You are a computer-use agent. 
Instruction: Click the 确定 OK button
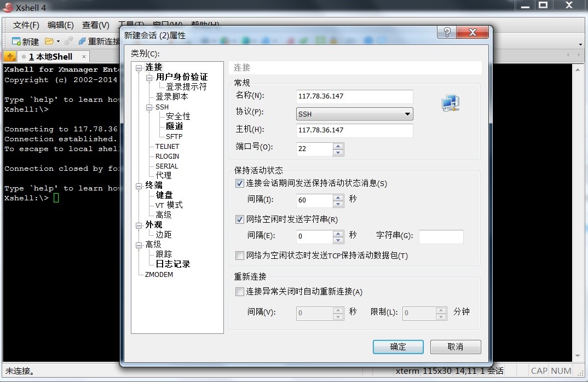tap(398, 347)
